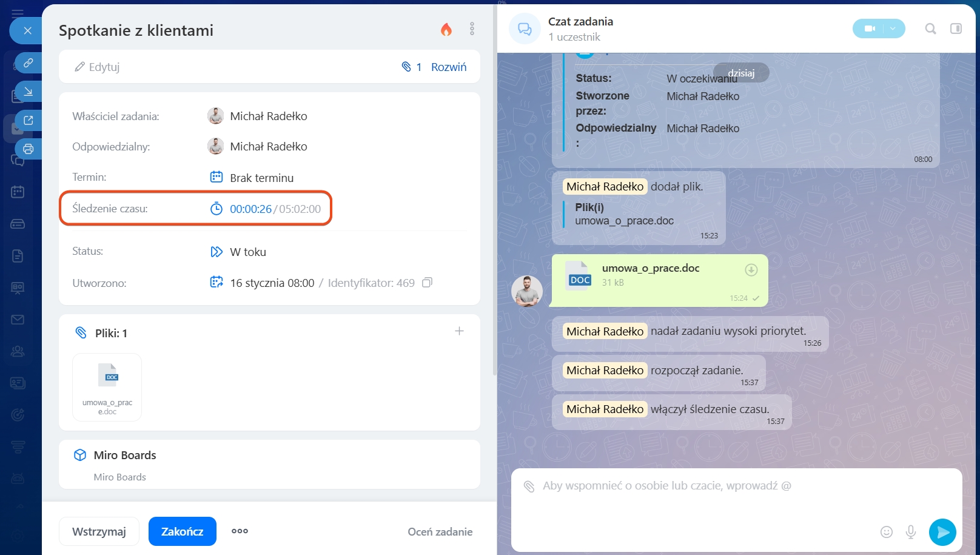Toggle the chat side panel
Viewport: 980px width, 555px height.
pos(956,29)
